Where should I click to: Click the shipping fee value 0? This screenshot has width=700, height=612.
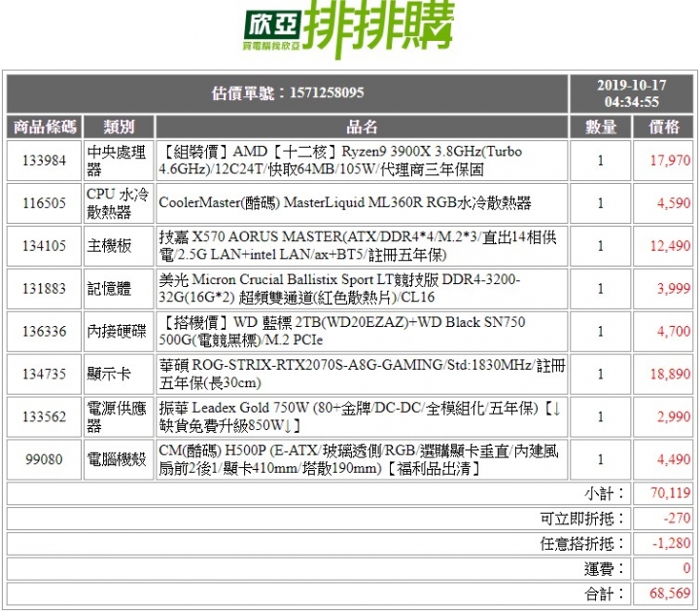pos(687,568)
